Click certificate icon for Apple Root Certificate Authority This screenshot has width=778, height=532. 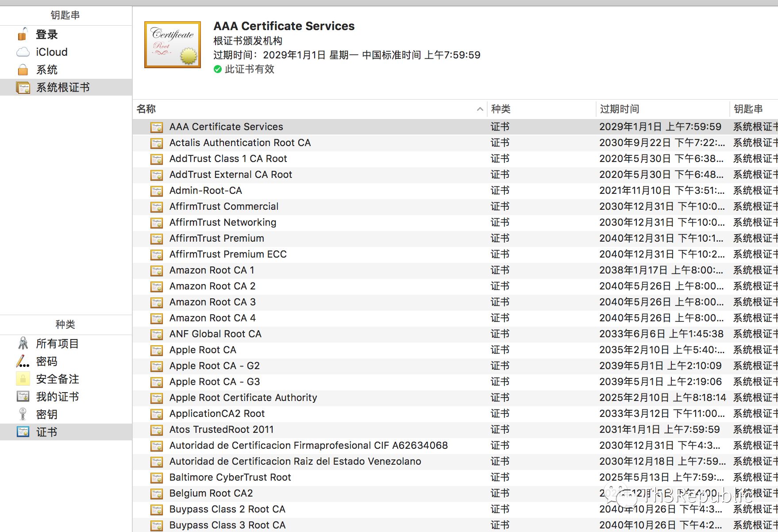click(157, 398)
